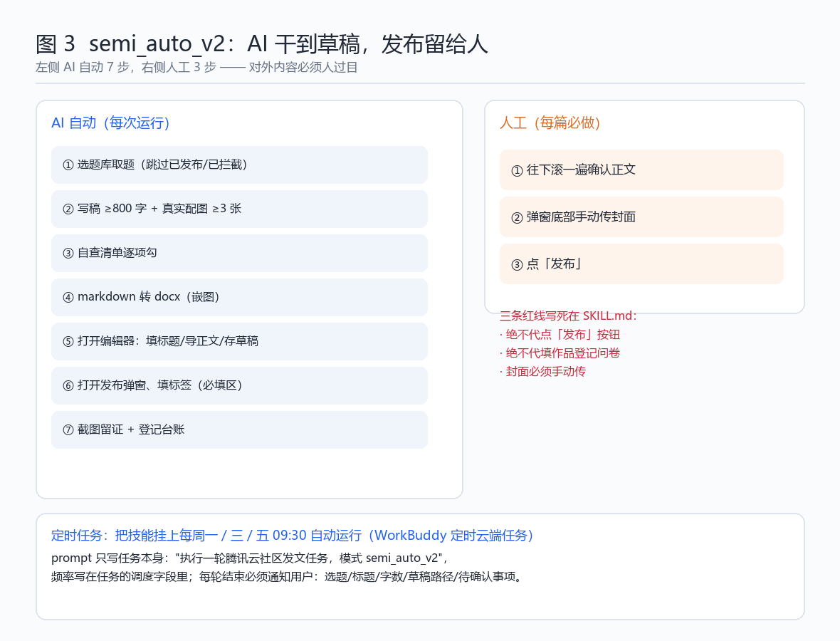Screen dimensions: 840x641
Task: Select step ④ markdown 转 docx
Action: (x=239, y=297)
